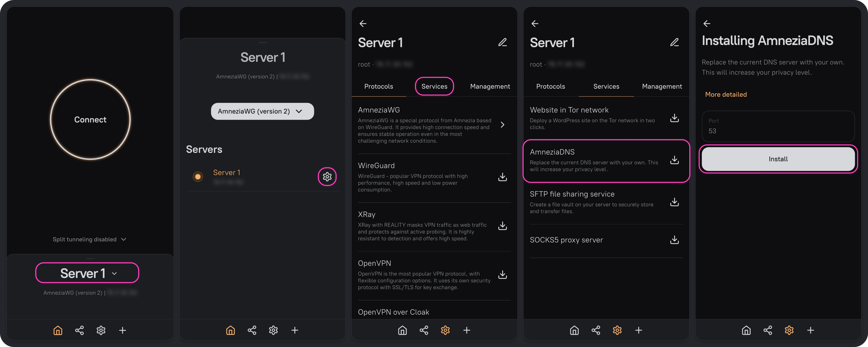Switch to highlighted Services tab third screen
The width and height of the screenshot is (868, 347).
pos(434,87)
